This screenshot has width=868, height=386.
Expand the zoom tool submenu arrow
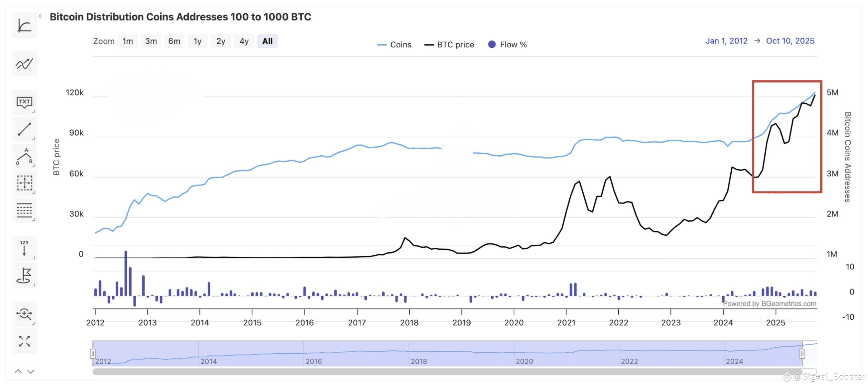click(33, 323)
